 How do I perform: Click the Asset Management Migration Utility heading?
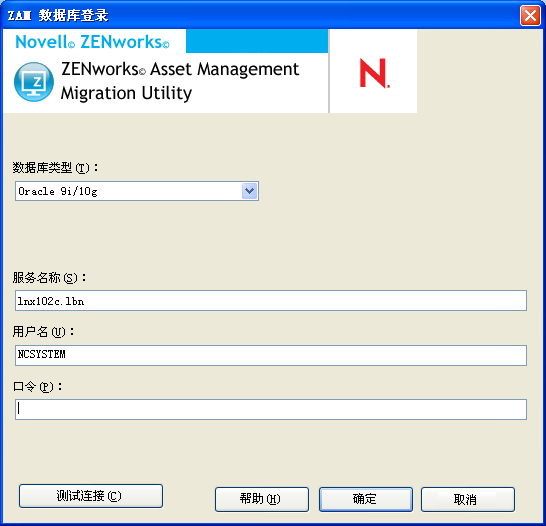coord(180,81)
